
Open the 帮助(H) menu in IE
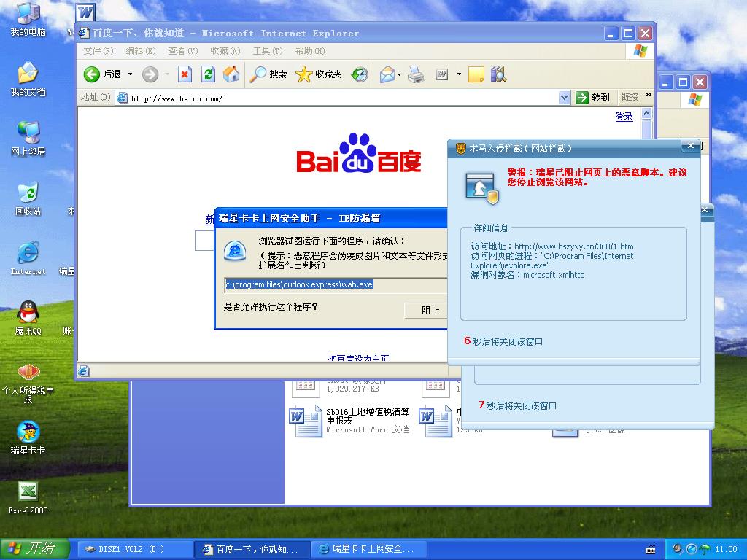(x=309, y=51)
